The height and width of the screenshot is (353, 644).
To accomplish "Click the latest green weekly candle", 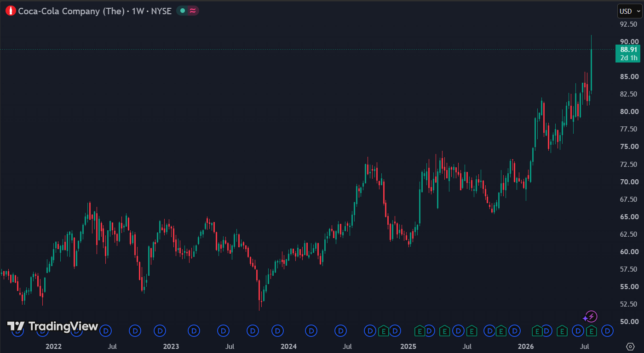I will (x=591, y=70).
